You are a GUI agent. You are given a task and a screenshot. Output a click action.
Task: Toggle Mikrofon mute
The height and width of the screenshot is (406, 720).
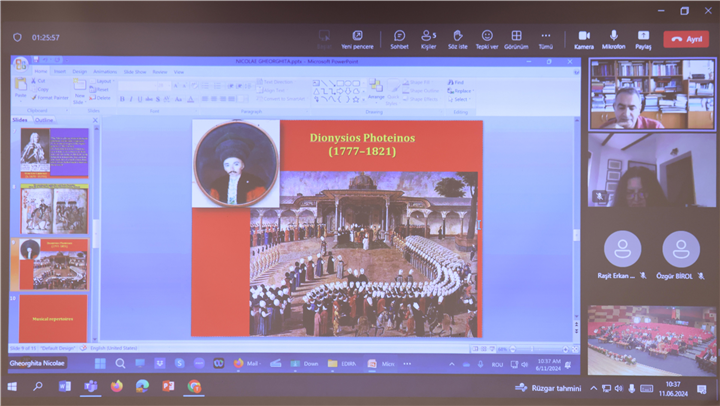(x=613, y=39)
